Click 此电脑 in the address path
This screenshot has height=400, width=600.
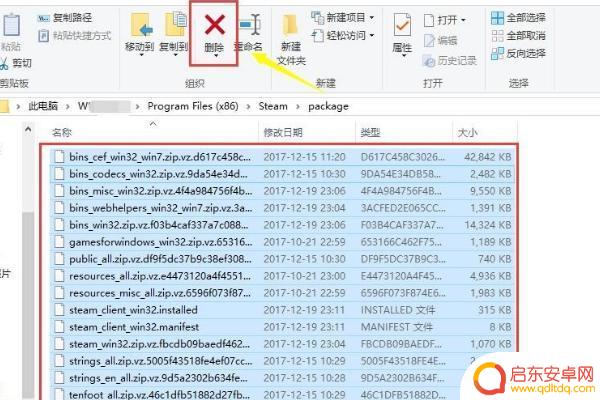point(43,106)
